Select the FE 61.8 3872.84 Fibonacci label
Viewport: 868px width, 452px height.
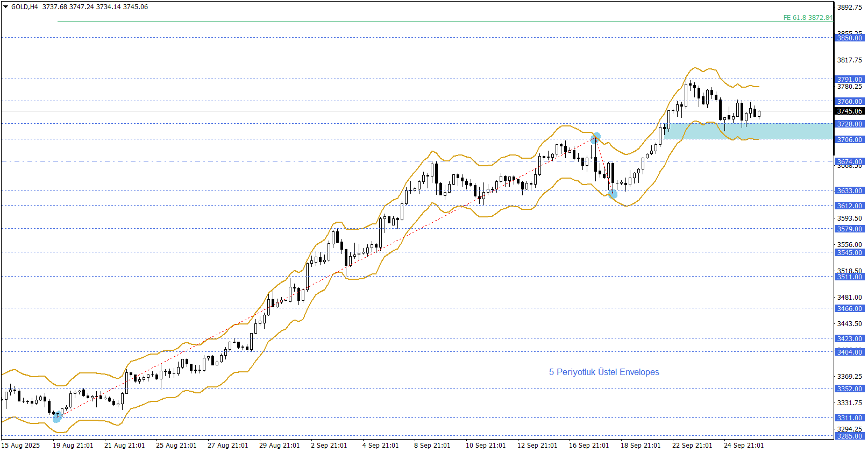click(808, 18)
